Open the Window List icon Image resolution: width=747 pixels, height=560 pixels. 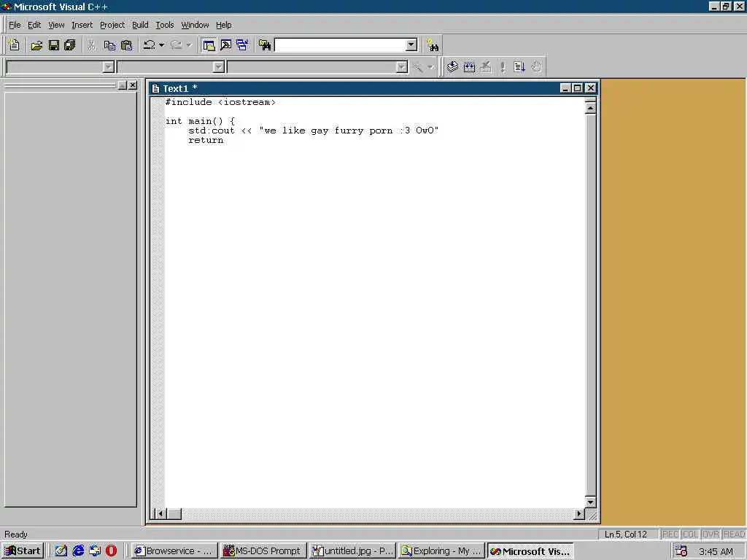click(242, 45)
